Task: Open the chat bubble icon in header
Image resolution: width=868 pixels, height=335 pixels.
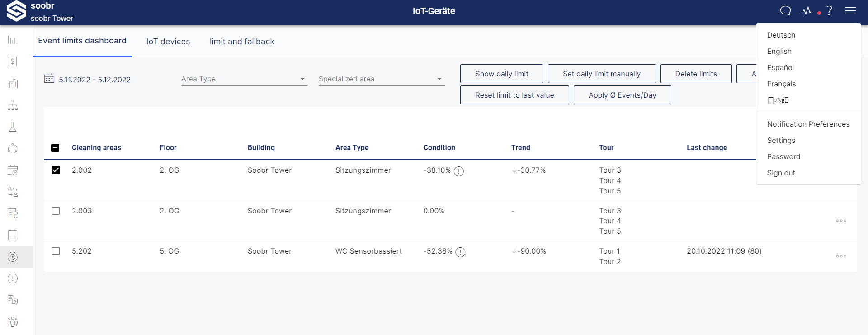Action: coord(786,11)
